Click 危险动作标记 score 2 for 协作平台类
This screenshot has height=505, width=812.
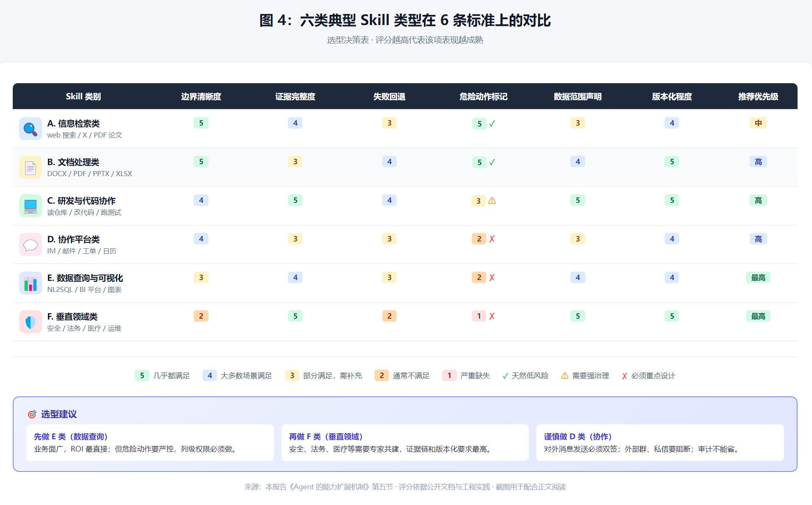pos(479,239)
